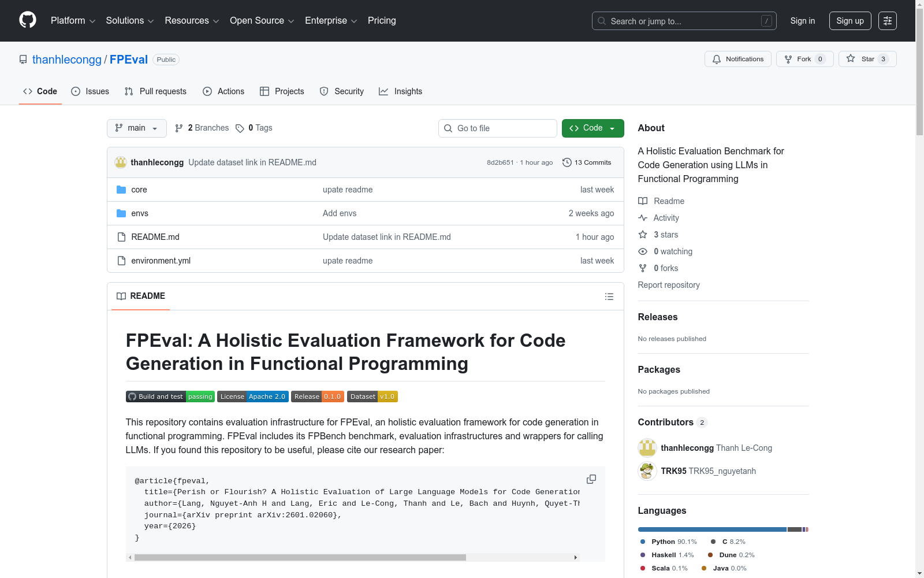Open the green Code dropdown button

593,128
